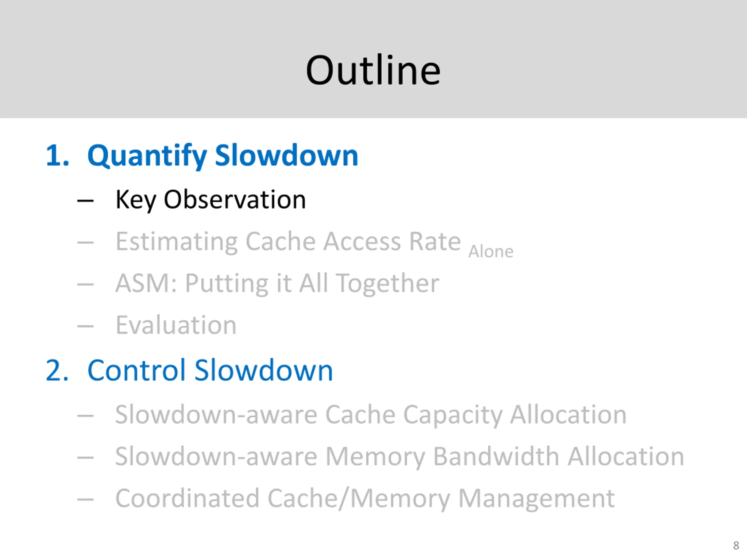Select "Slowdown-aware Cache Capacity Allocation" item

[371, 414]
